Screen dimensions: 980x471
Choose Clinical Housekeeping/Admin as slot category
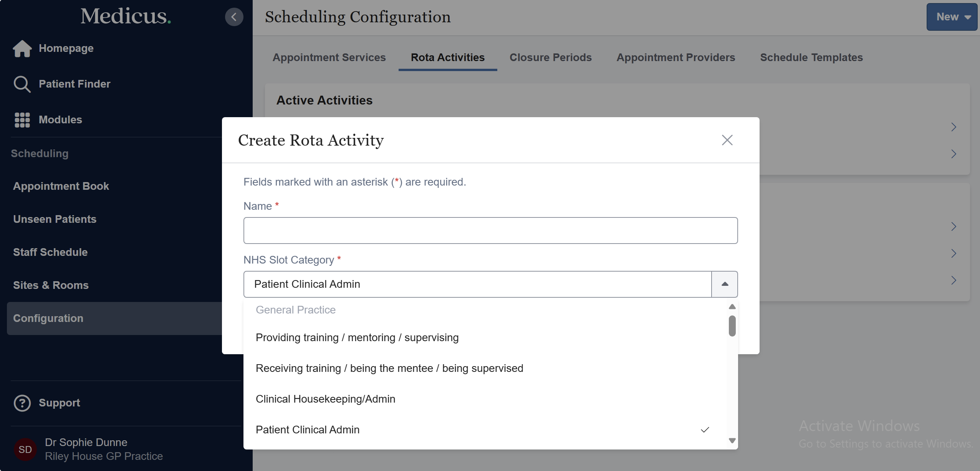pyautogui.click(x=325, y=399)
